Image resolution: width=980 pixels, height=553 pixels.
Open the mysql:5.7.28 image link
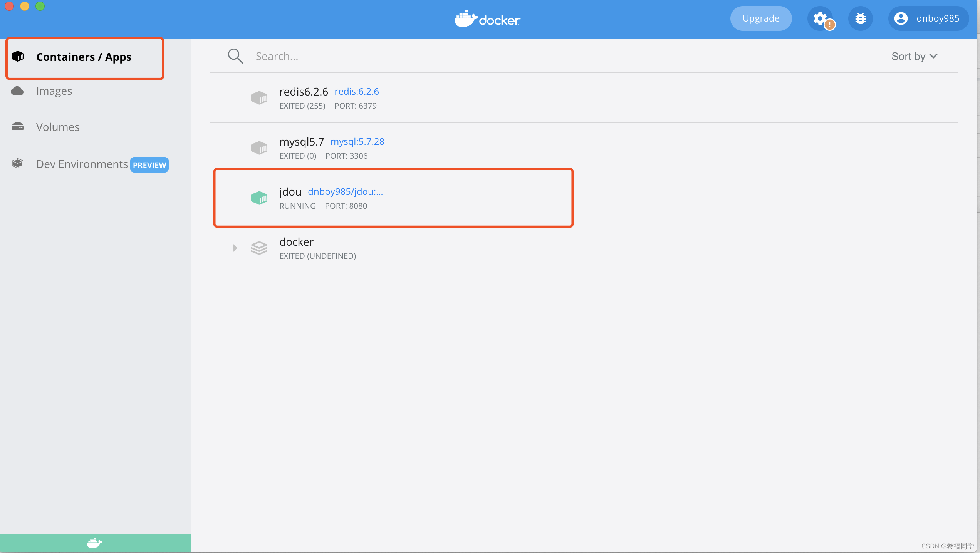point(357,142)
